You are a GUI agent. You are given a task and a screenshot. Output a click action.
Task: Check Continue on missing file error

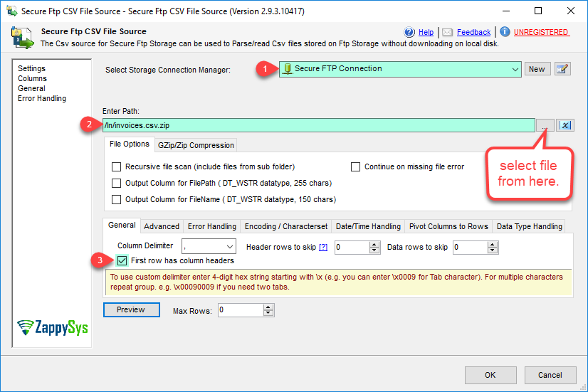[355, 166]
